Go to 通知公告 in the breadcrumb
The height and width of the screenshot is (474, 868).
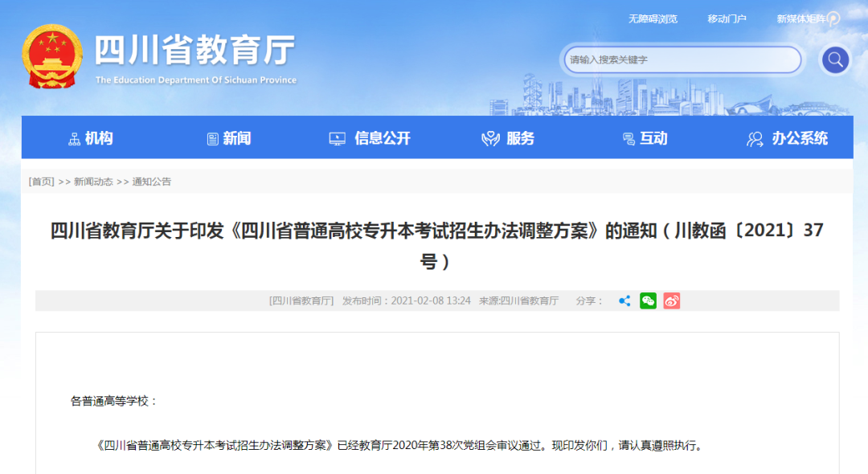click(152, 182)
